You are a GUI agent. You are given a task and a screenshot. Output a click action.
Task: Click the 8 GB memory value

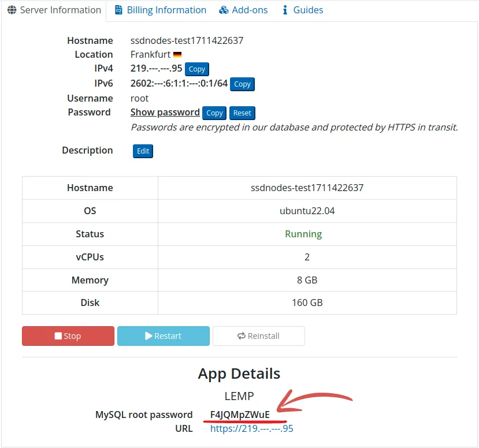coord(307,280)
